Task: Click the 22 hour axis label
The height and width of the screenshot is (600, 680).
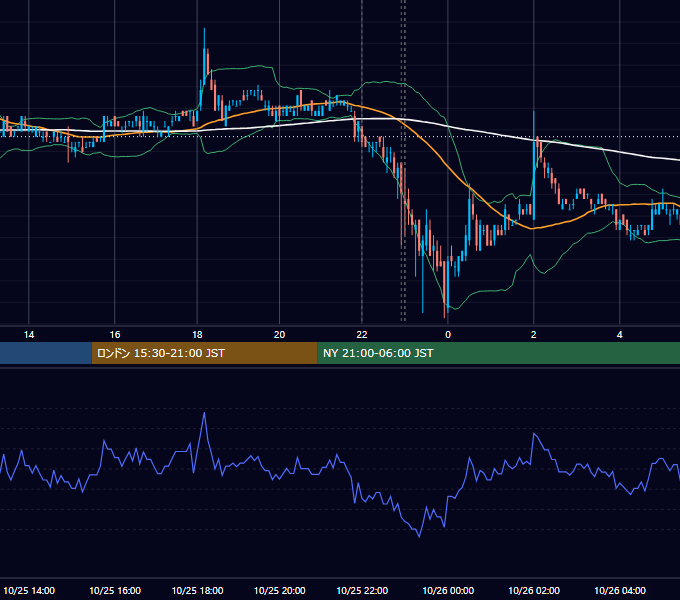Action: click(x=362, y=335)
